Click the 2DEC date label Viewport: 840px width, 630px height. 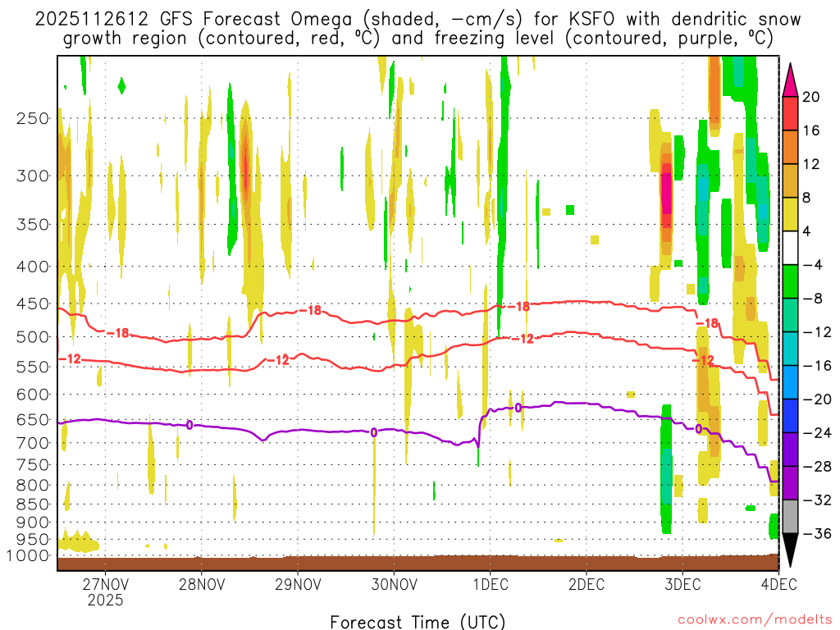tap(586, 584)
